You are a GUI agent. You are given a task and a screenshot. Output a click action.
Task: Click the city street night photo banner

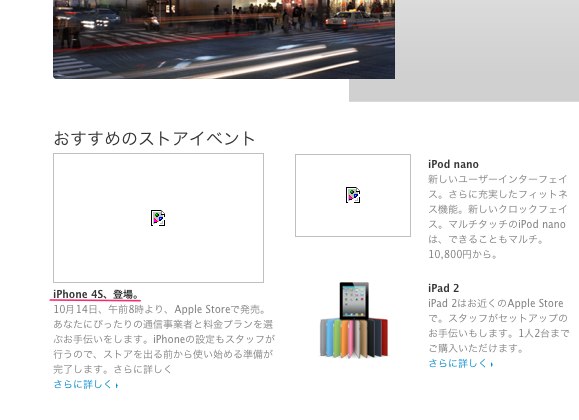(224, 39)
